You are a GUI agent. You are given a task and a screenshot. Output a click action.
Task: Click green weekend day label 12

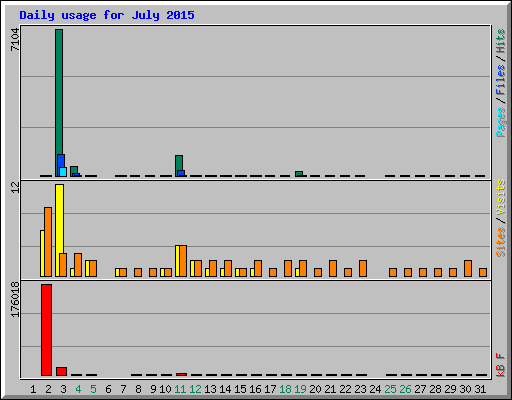pos(195,389)
